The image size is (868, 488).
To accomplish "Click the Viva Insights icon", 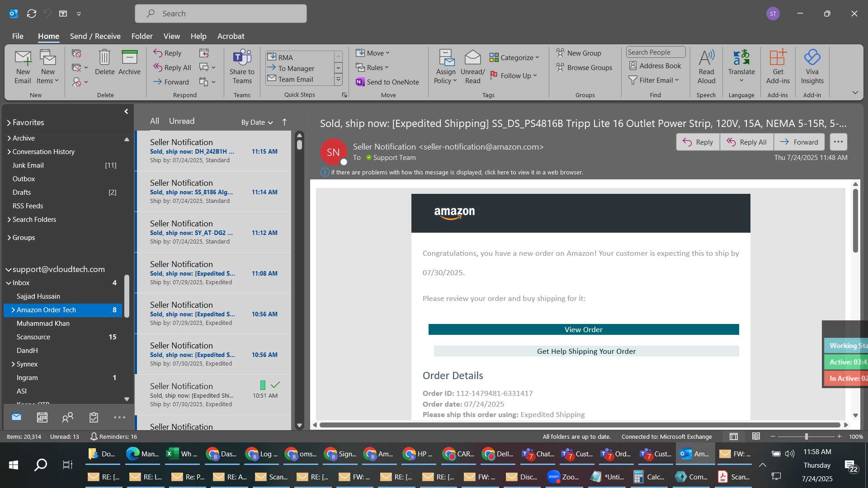I will [x=812, y=67].
